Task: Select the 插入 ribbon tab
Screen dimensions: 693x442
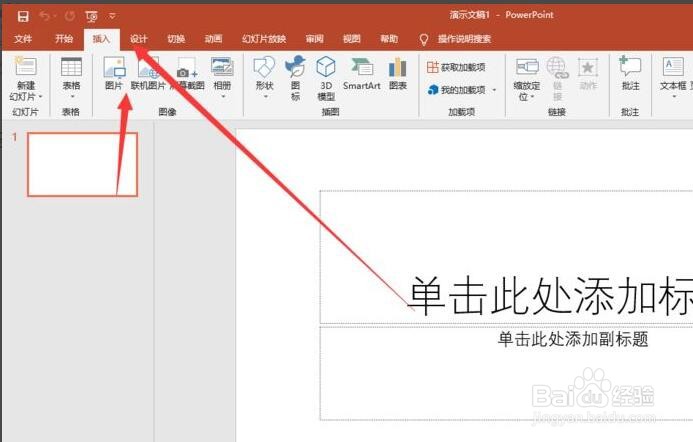Action: coord(101,39)
